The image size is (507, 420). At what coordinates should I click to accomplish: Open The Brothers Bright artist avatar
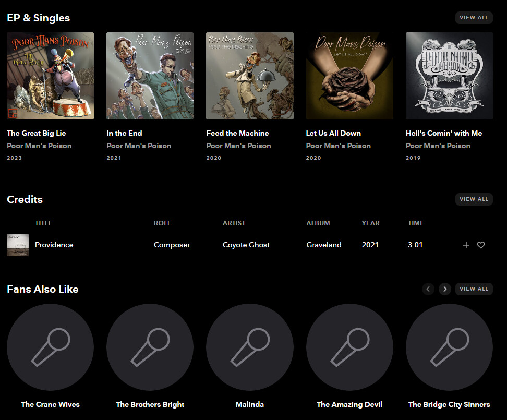(150, 347)
